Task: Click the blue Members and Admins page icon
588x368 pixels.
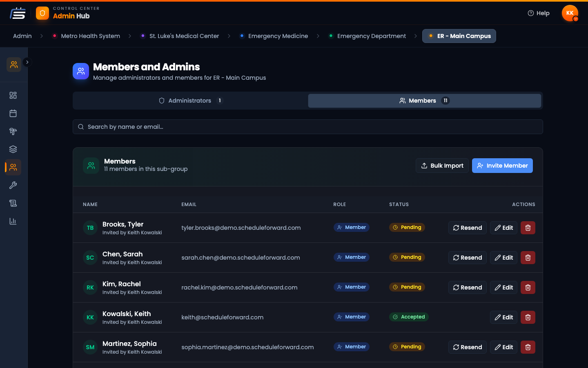Action: pyautogui.click(x=81, y=71)
